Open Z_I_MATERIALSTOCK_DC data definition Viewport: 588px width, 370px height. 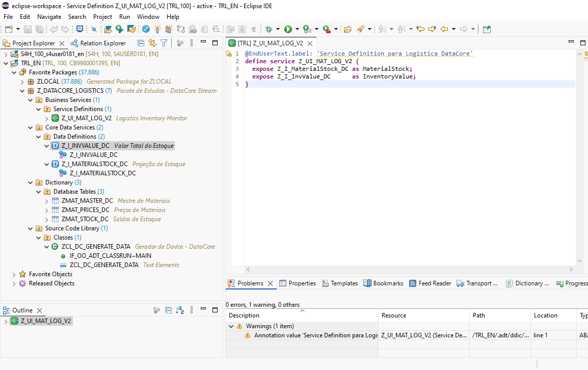click(94, 164)
